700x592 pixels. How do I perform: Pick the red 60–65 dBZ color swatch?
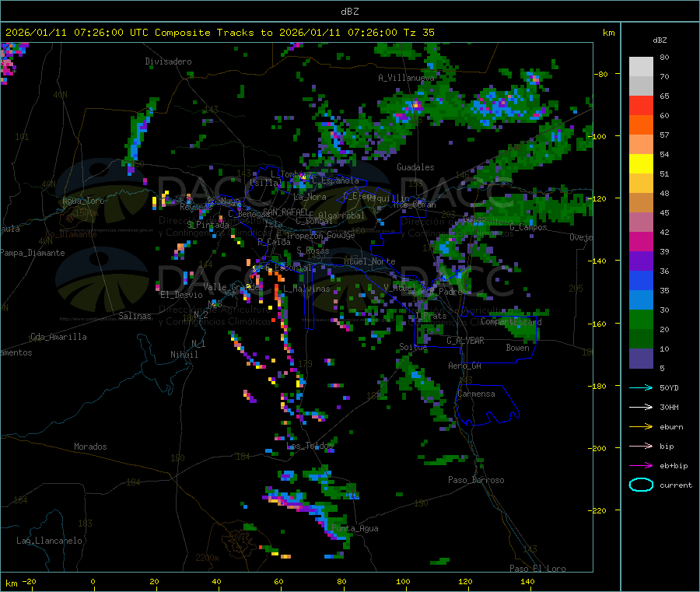[641, 105]
